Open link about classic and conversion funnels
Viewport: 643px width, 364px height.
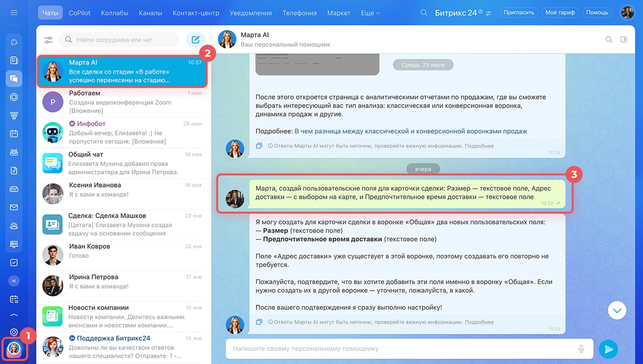click(x=411, y=131)
